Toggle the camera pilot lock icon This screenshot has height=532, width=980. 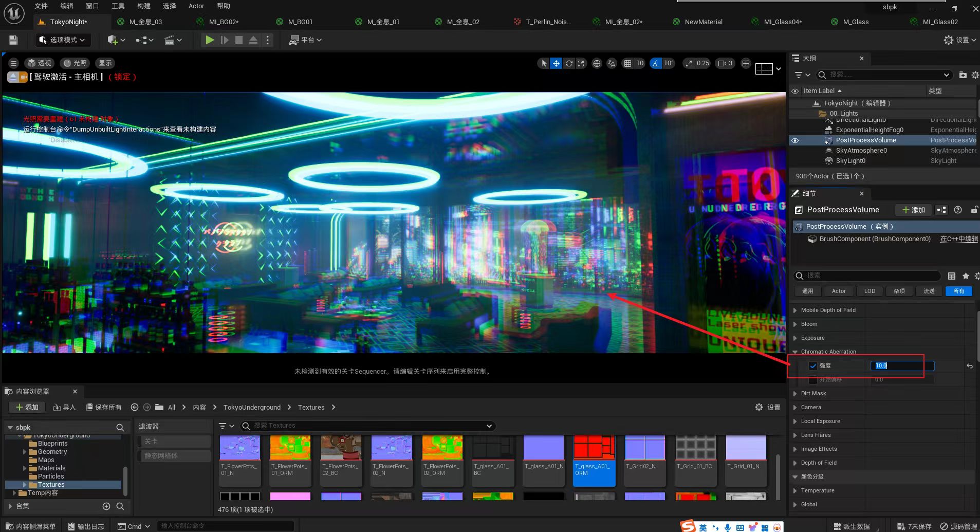pyautogui.click(x=24, y=77)
